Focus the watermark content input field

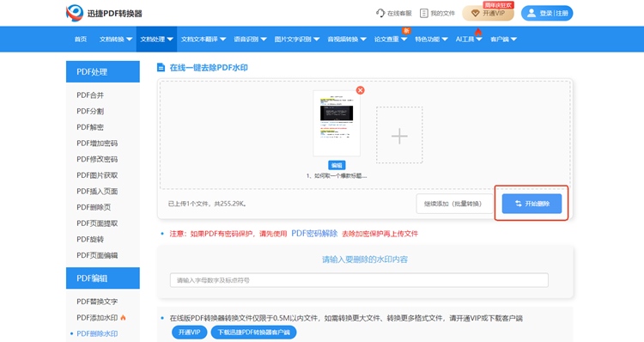[x=359, y=280]
